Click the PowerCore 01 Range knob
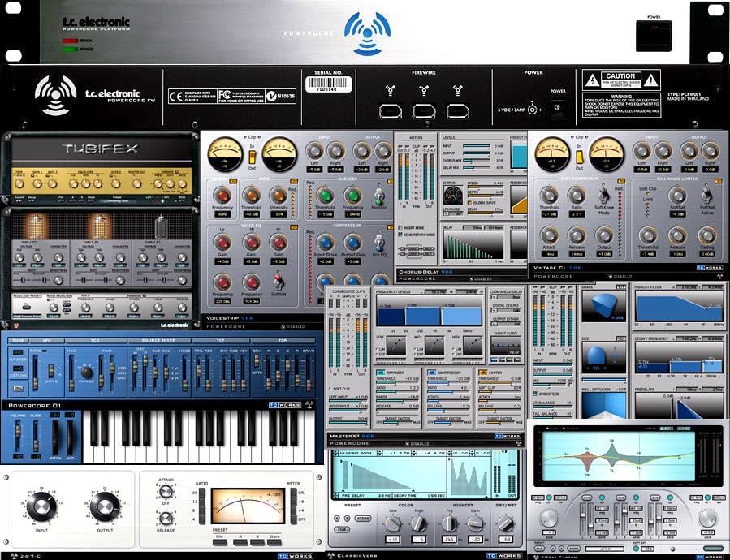The height and width of the screenshot is (560, 730). [x=87, y=372]
